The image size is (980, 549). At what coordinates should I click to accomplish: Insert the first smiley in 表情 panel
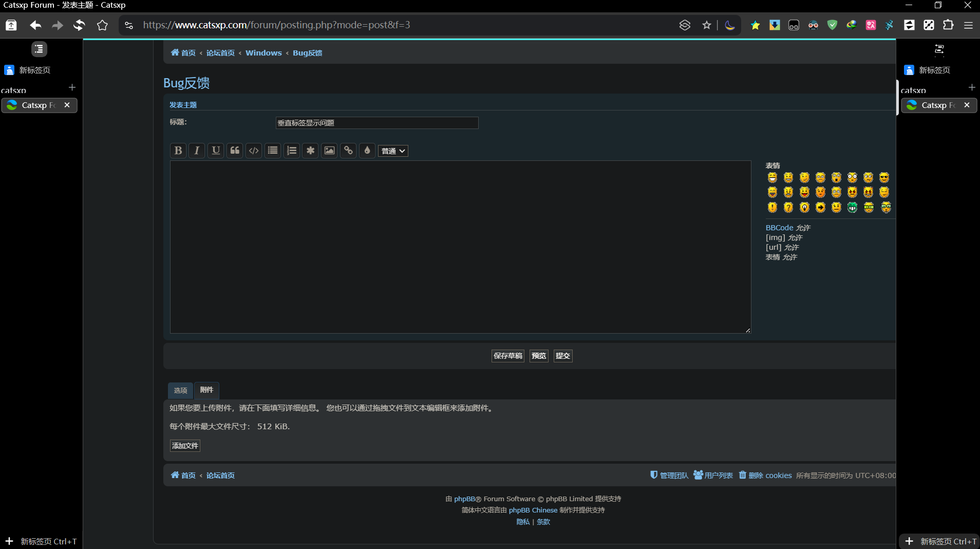click(772, 178)
